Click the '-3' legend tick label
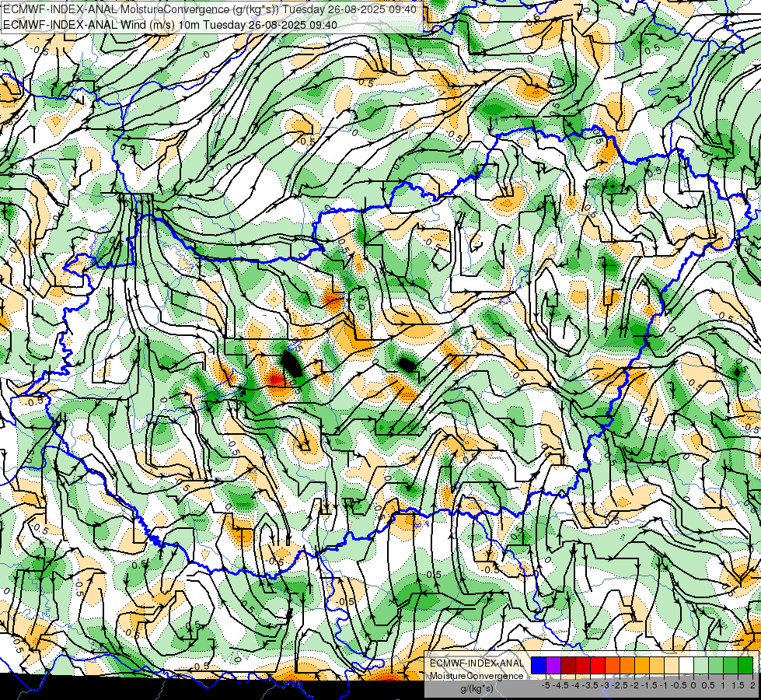Viewport: 761px width, 700px height. (605, 685)
